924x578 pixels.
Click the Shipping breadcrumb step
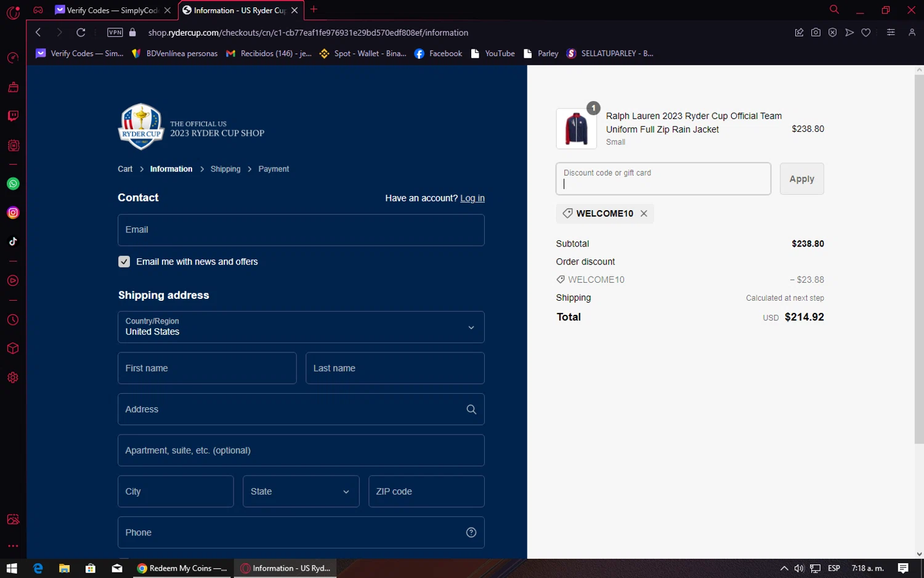click(x=225, y=169)
